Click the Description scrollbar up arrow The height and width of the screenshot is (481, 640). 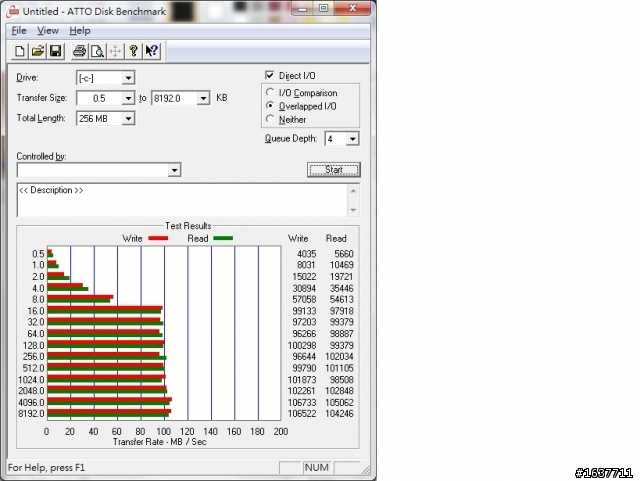[353, 191]
